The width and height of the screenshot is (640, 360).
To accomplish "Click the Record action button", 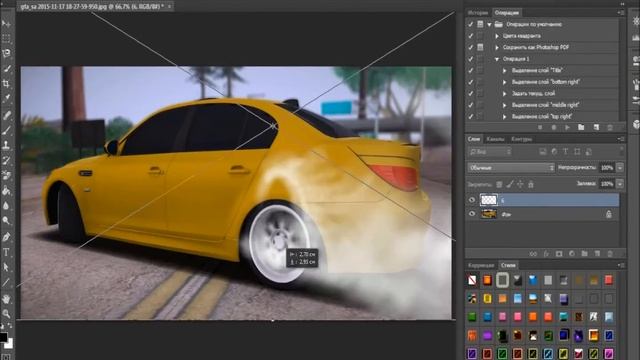I will [x=554, y=128].
